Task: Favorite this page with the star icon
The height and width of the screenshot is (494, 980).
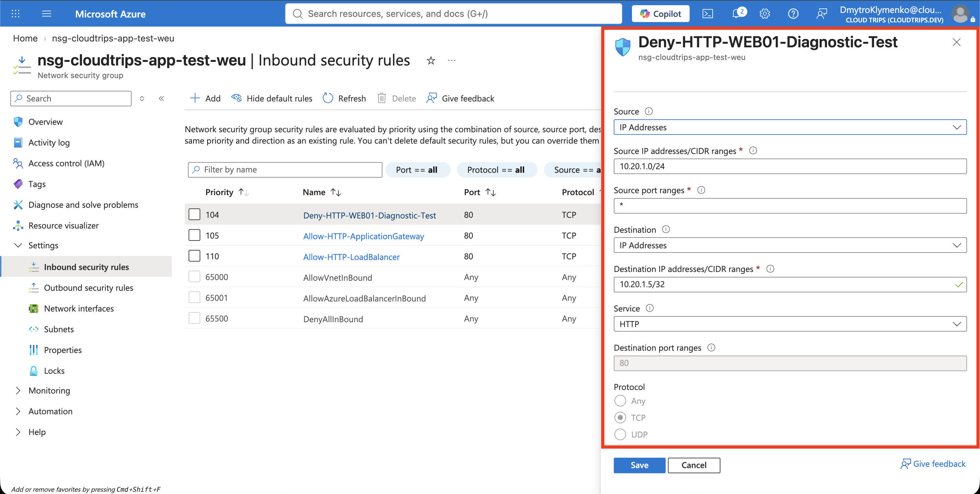Action: (431, 61)
